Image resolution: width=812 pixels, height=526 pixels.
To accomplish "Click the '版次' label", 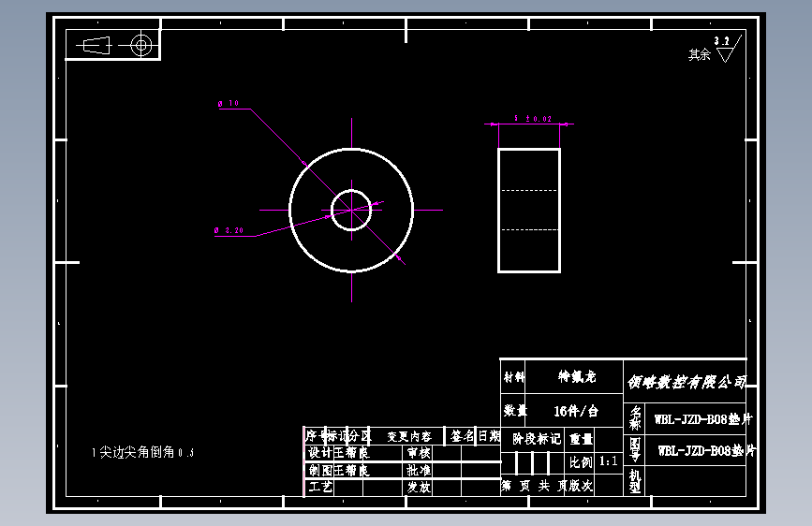I will pyautogui.click(x=580, y=486).
